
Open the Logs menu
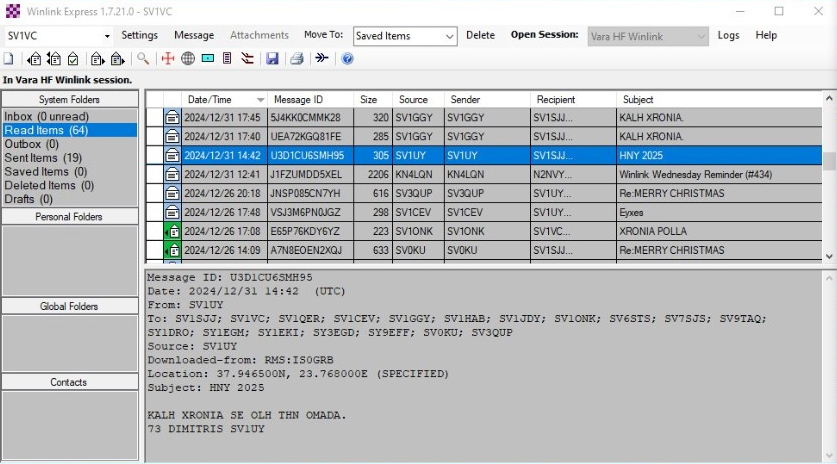click(x=728, y=35)
